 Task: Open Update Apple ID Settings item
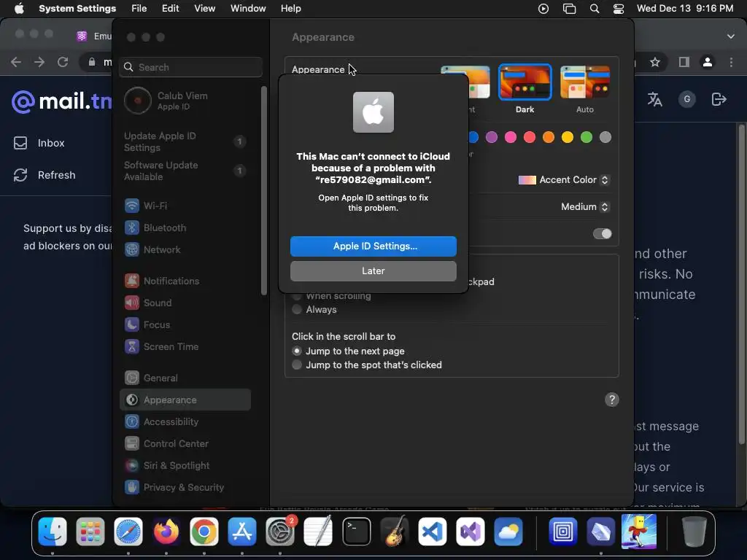point(185,141)
